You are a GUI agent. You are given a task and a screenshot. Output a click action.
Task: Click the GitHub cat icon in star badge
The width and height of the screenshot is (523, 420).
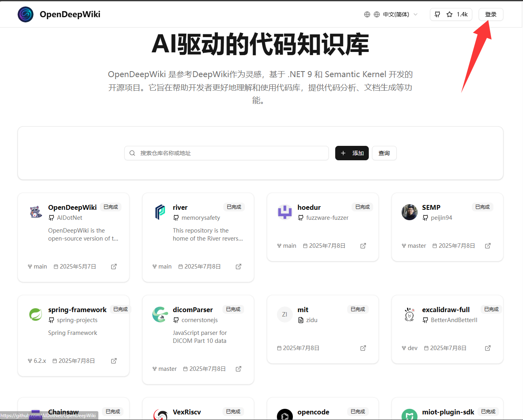[x=437, y=14]
